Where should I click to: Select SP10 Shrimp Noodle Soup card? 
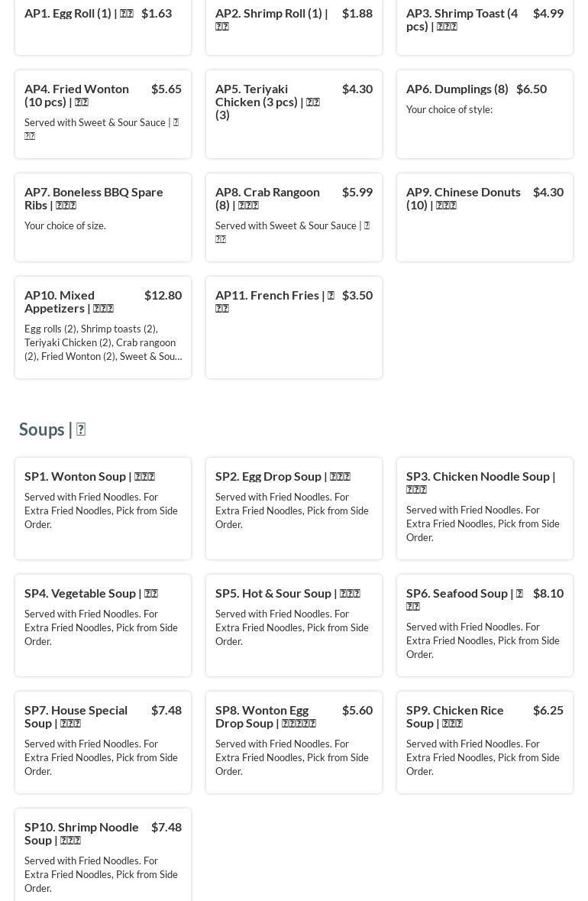coord(102,856)
